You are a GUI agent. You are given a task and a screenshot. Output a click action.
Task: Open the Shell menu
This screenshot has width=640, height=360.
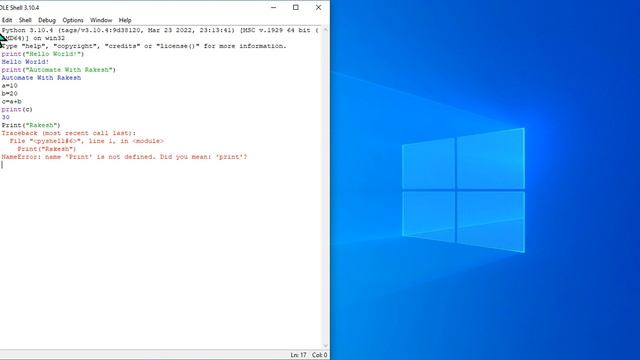click(x=25, y=20)
